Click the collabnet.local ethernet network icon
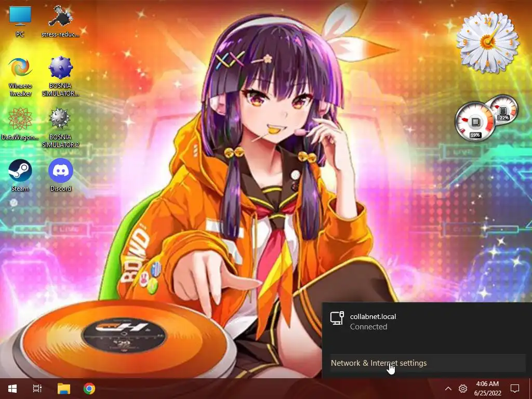 click(337, 318)
